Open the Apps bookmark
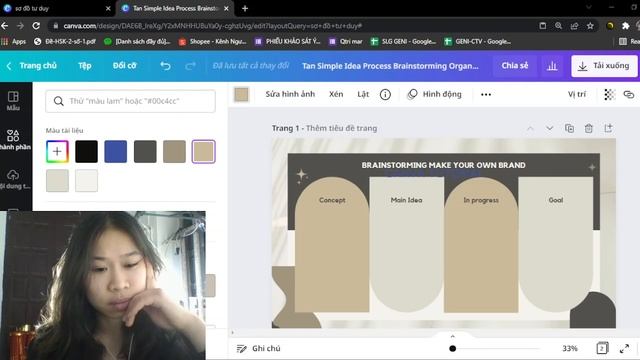Viewport: 640px width, 360px height. coord(13,41)
